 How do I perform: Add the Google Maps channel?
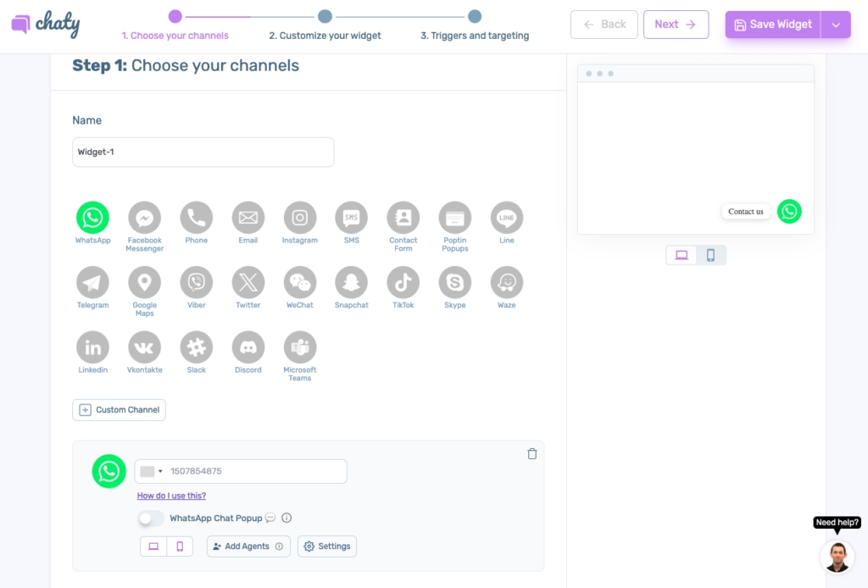coord(144,282)
